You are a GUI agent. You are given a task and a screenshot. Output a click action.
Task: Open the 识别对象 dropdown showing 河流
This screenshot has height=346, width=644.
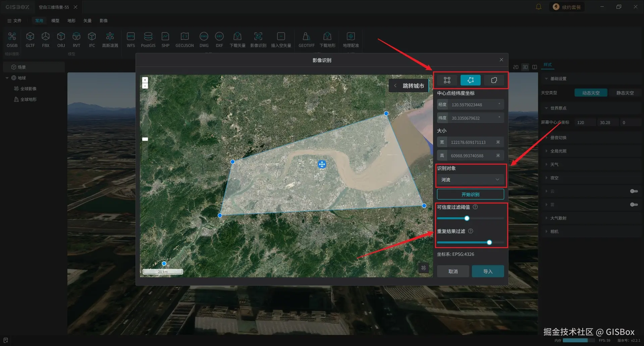[x=470, y=180]
